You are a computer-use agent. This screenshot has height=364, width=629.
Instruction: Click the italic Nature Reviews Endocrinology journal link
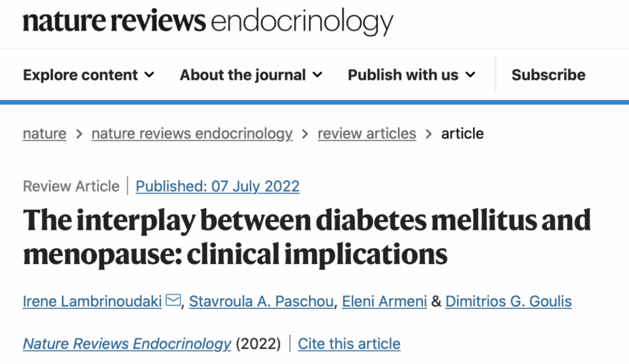(x=127, y=343)
